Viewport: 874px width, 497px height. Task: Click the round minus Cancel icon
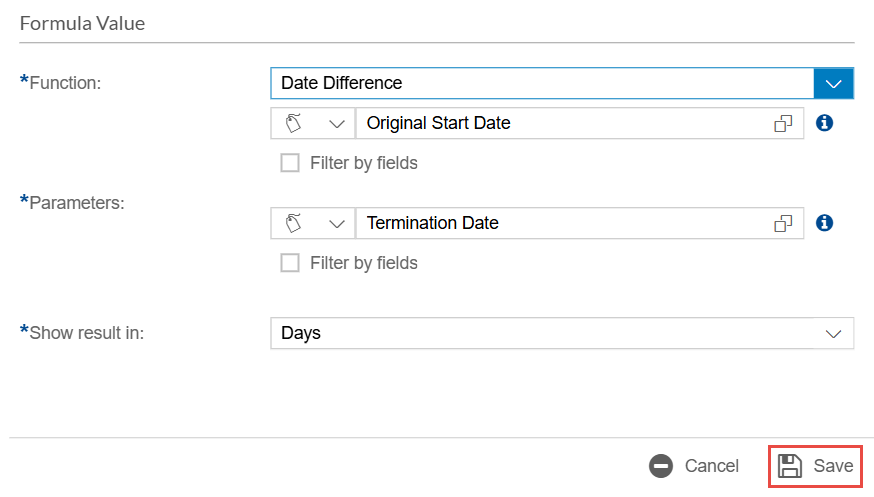[661, 466]
